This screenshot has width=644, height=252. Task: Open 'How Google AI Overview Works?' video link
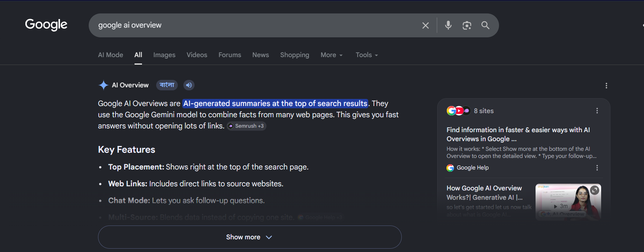pyautogui.click(x=484, y=193)
